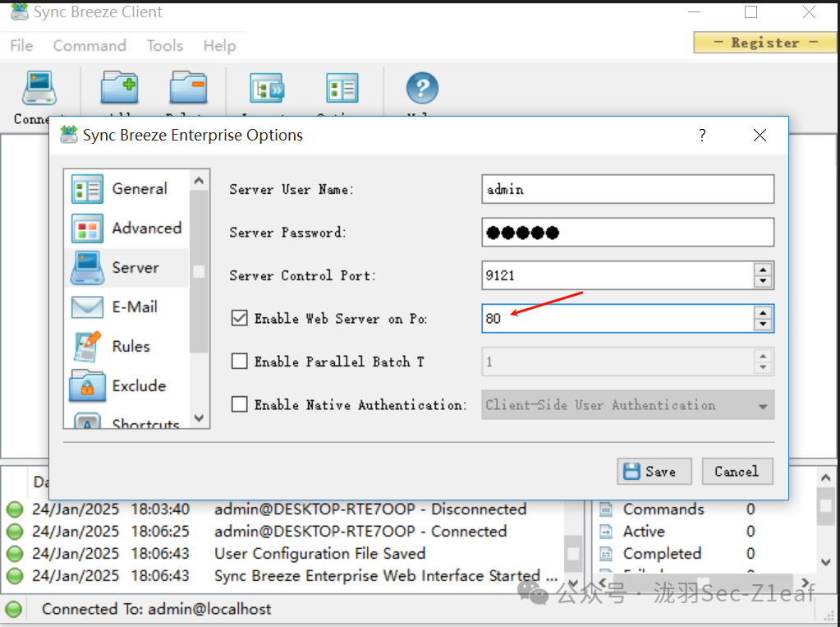The image size is (840, 627).
Task: Click green icon of Web Interface Started entry
Action: click(15, 576)
